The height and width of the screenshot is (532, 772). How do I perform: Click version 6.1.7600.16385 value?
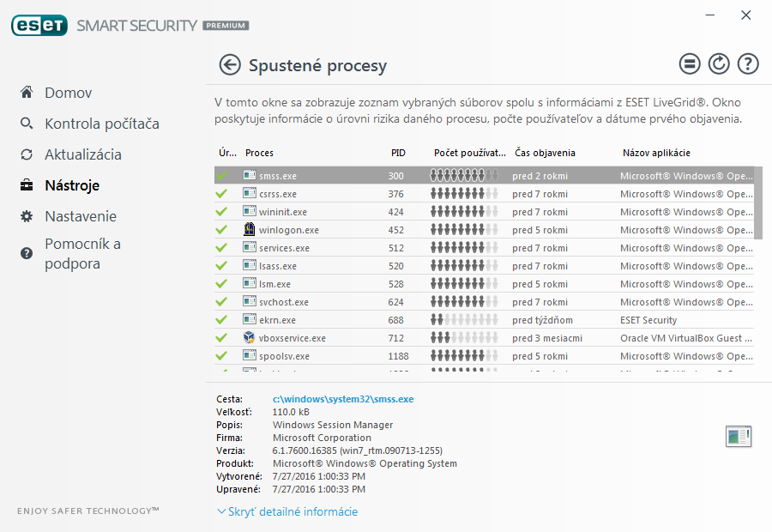[358, 450]
